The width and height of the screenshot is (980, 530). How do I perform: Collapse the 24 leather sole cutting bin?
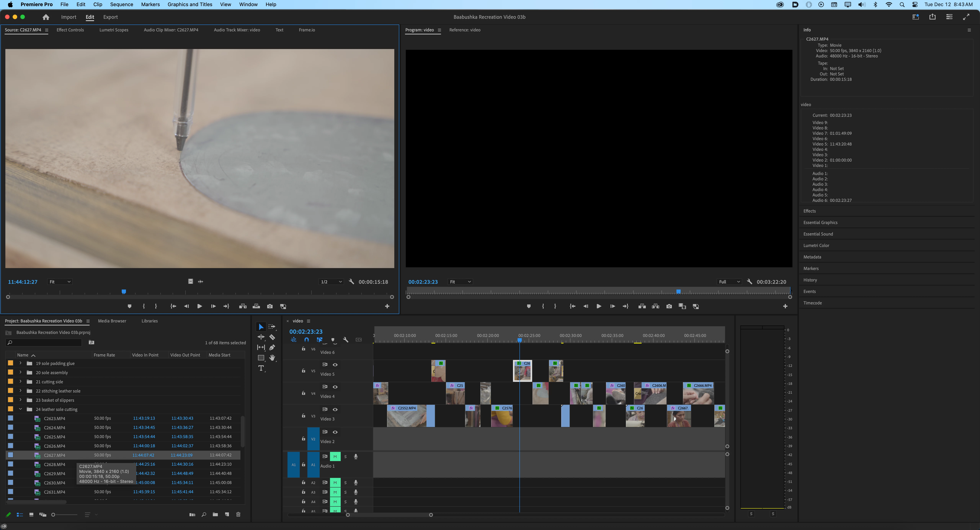tap(20, 409)
